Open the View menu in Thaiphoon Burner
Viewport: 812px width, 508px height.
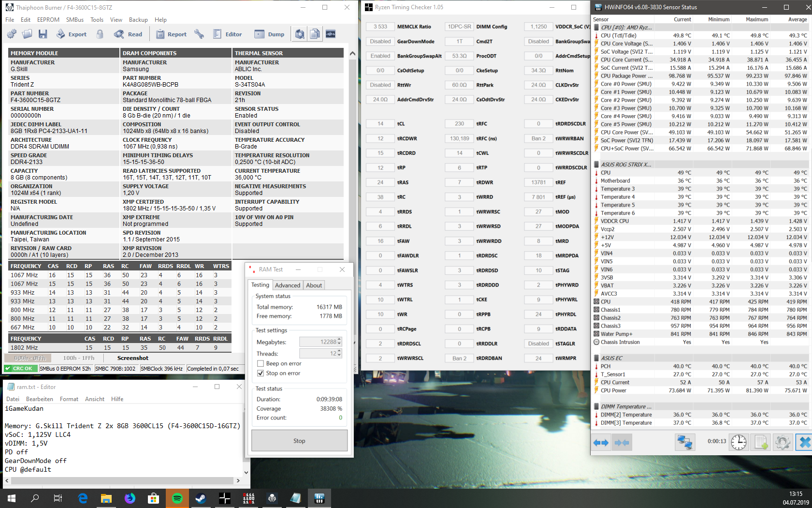pos(116,20)
